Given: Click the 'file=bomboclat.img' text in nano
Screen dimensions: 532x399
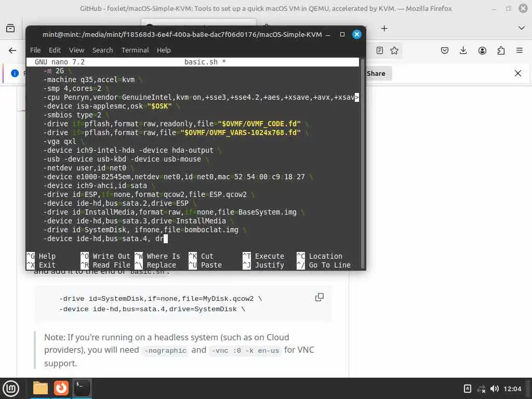Looking at the screenshot, I should pyautogui.click(x=201, y=230).
